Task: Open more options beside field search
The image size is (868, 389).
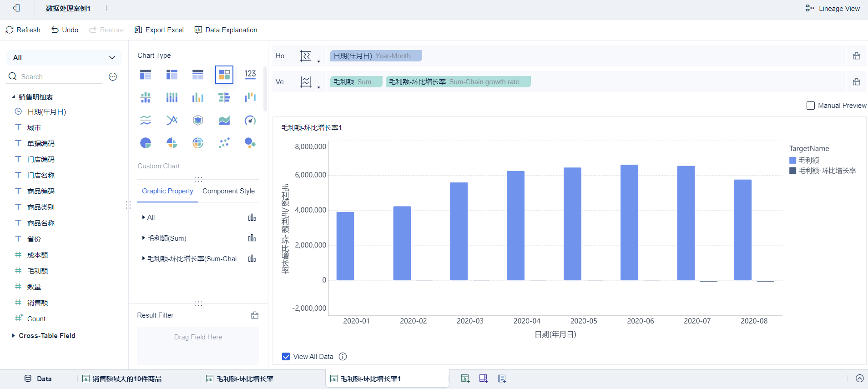Action: (x=113, y=77)
